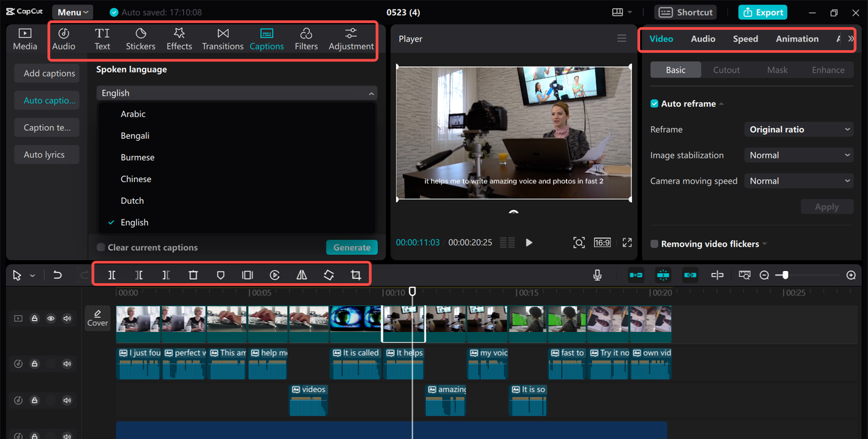Image resolution: width=868 pixels, height=439 pixels.
Task: Open the Enhance sub-tab
Action: pyautogui.click(x=828, y=70)
